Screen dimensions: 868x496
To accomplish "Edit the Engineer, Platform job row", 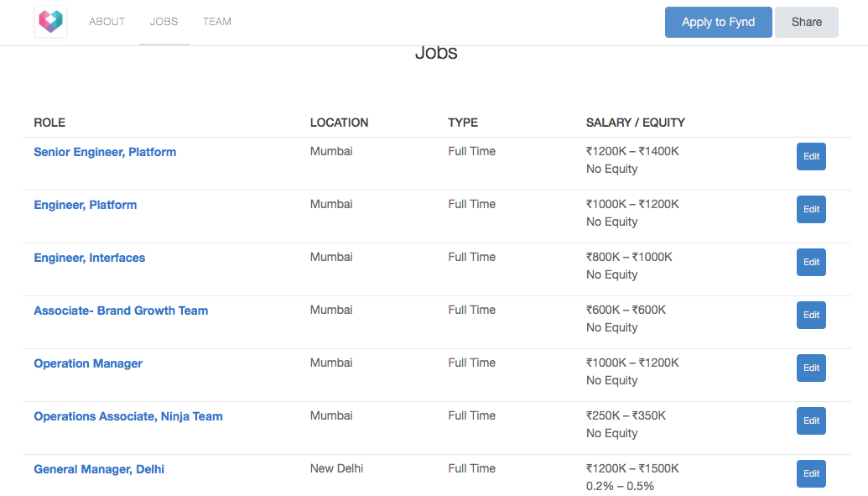I will coord(811,209).
